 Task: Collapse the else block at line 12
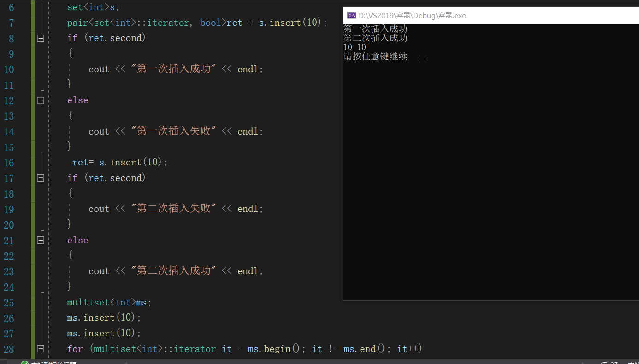40,100
